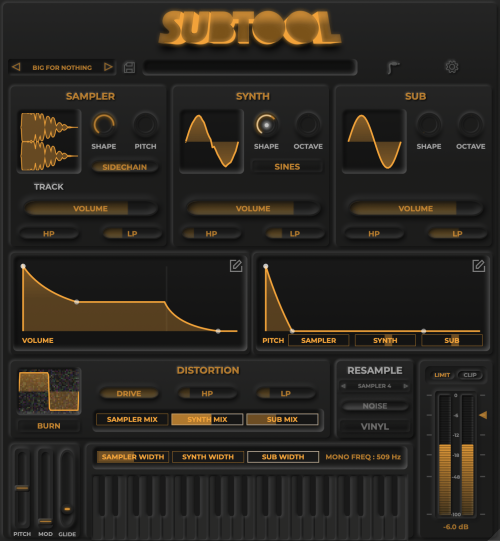The height and width of the screenshot is (541, 500).
Task: Click the Synth Octave knob
Action: 308,125
